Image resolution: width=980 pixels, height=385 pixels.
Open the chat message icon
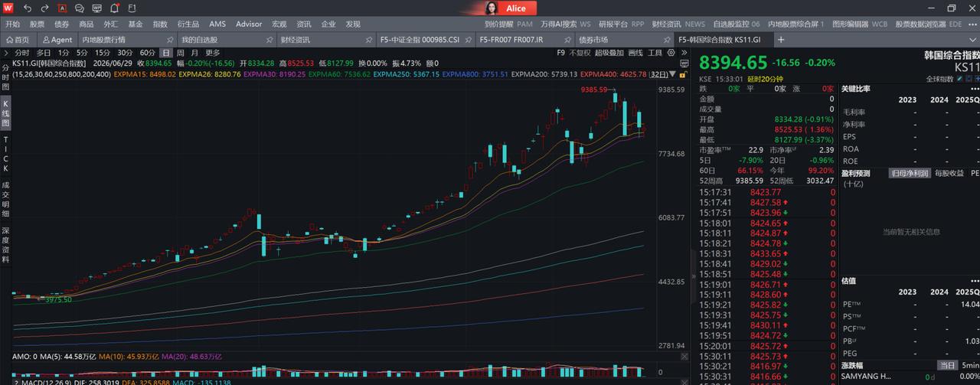79,8
